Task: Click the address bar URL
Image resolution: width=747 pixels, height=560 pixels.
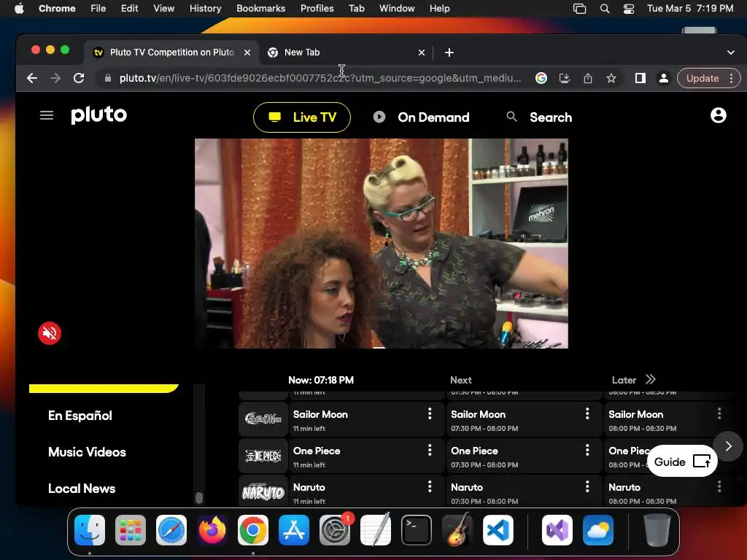Action: pos(320,78)
